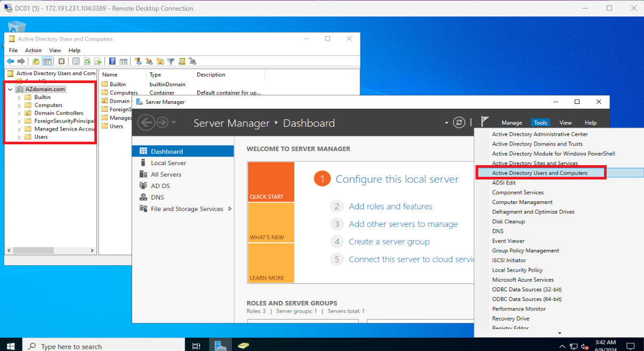Expand the Computers tree node

coord(20,105)
